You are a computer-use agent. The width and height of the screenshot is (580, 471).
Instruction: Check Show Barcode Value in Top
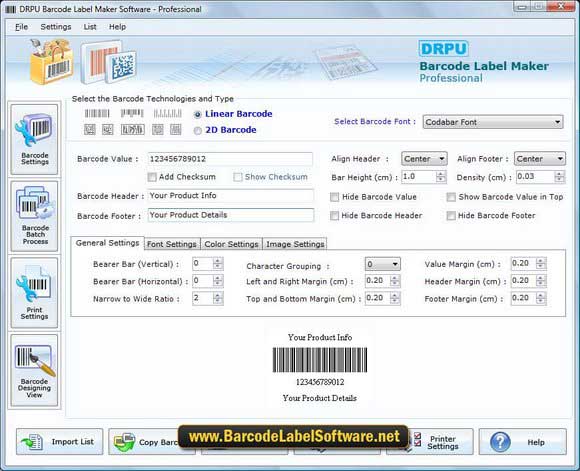451,197
